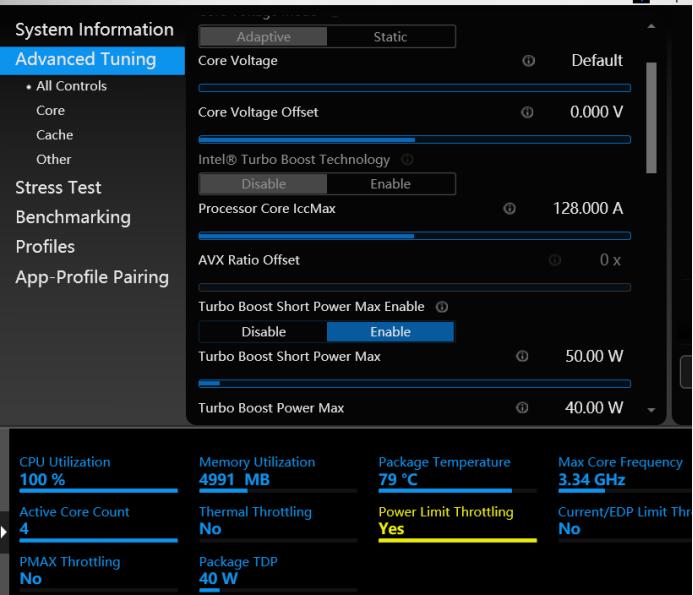This screenshot has height=595, width=693.
Task: Click the scroll up arrow in the tuning panel
Action: [x=652, y=26]
